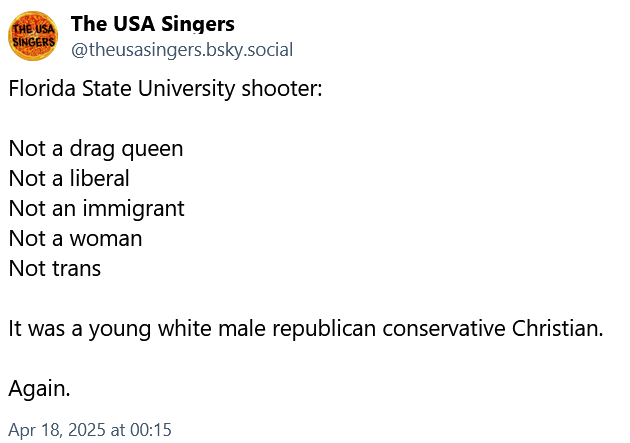Select the "Not a liberal" line
The height and width of the screenshot is (443, 630).
69,179
